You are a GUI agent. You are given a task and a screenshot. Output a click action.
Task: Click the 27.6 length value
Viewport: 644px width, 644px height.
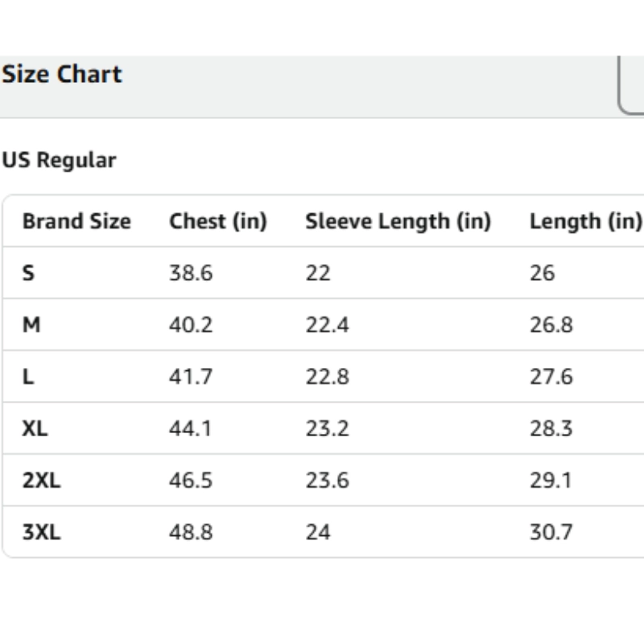click(x=551, y=377)
